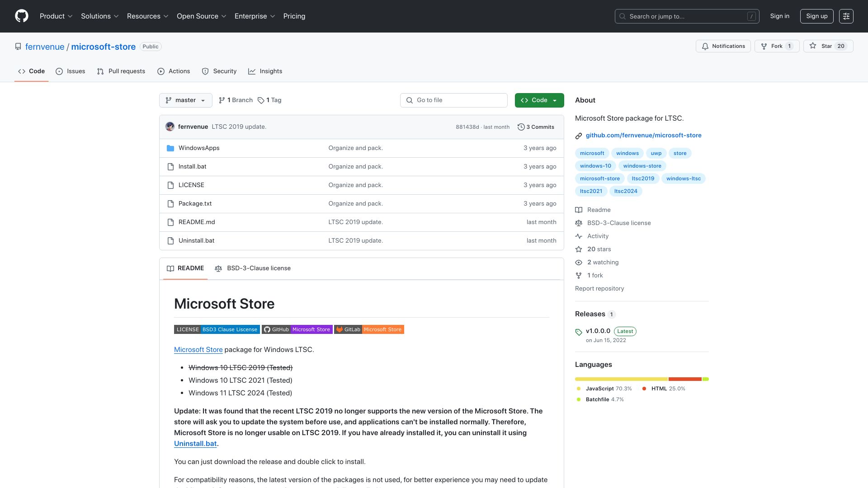Click fernvenue's avatar in the commit row
Viewport: 868px width, 488px height.
coord(170,127)
